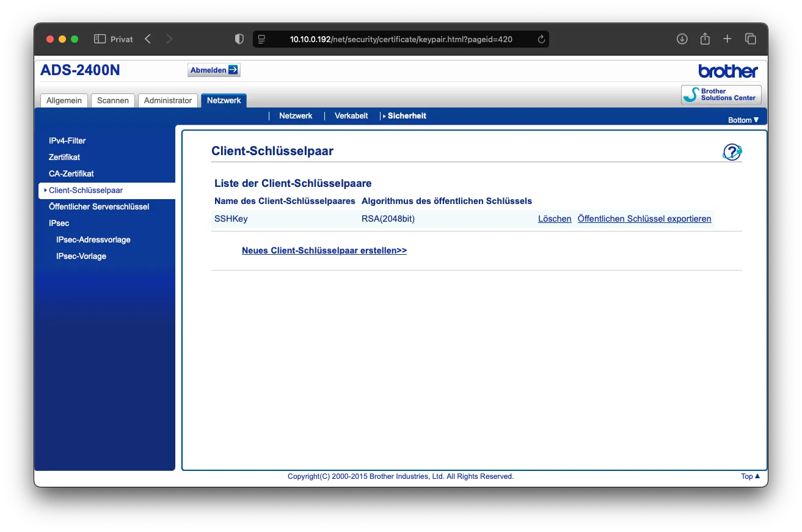Open Safari downloads via arrow icon
This screenshot has height=532, width=802.
pyautogui.click(x=682, y=38)
